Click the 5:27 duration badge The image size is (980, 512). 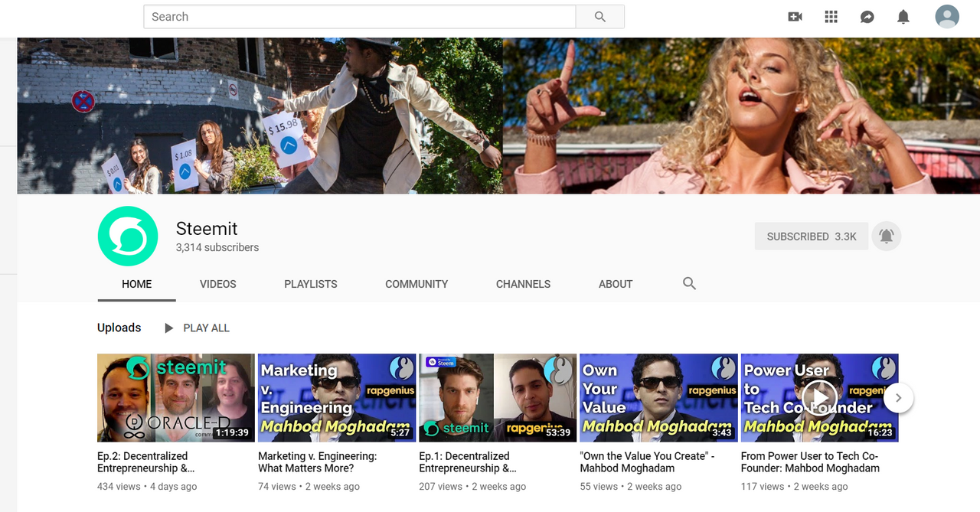pos(400,432)
